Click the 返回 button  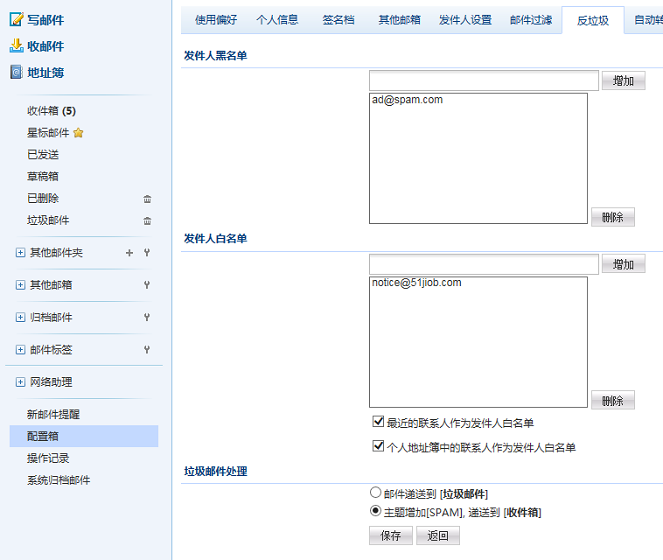click(438, 535)
